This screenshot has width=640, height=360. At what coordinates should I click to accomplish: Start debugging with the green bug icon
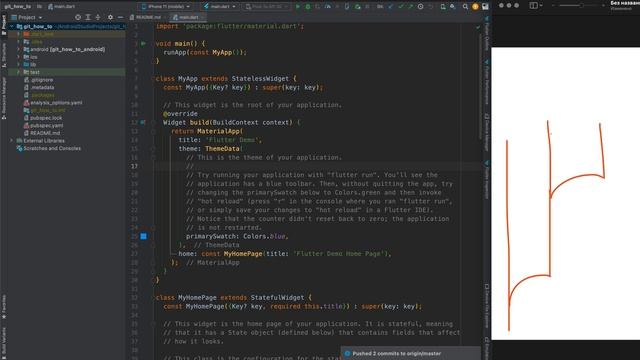point(308,7)
